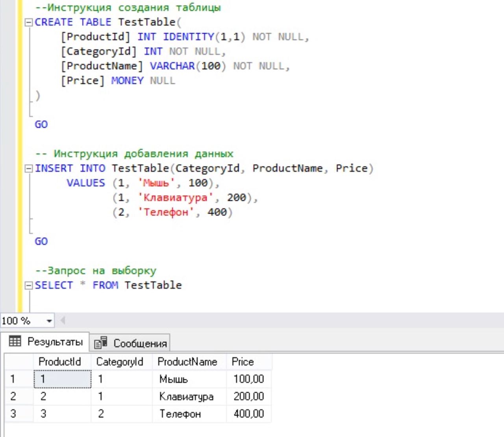This screenshot has width=504, height=437.
Task: Collapse the SELECT statement block
Action: pyautogui.click(x=28, y=286)
